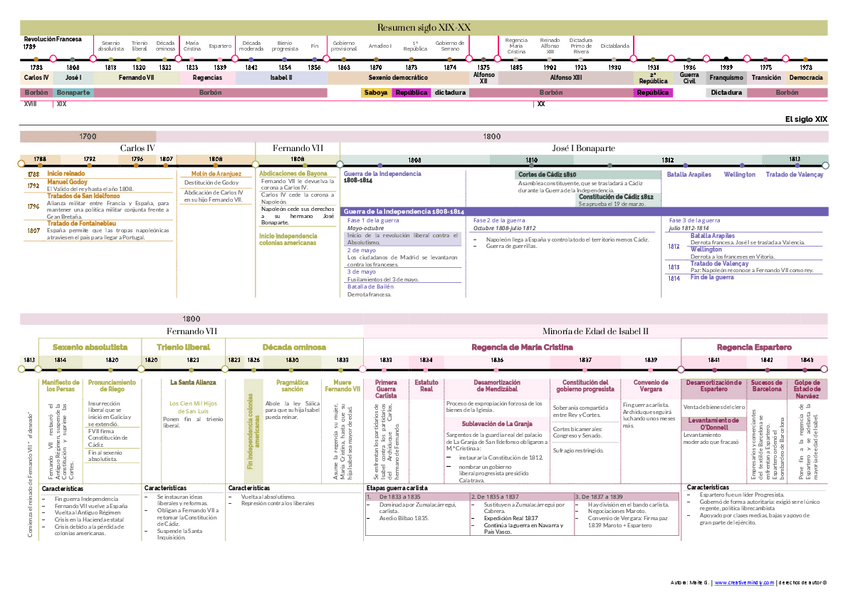Viewport: 848px width, 600px height.
Task: Select the purple 'Guerra de la Independencia 1808-1814' banner
Action: point(585,212)
